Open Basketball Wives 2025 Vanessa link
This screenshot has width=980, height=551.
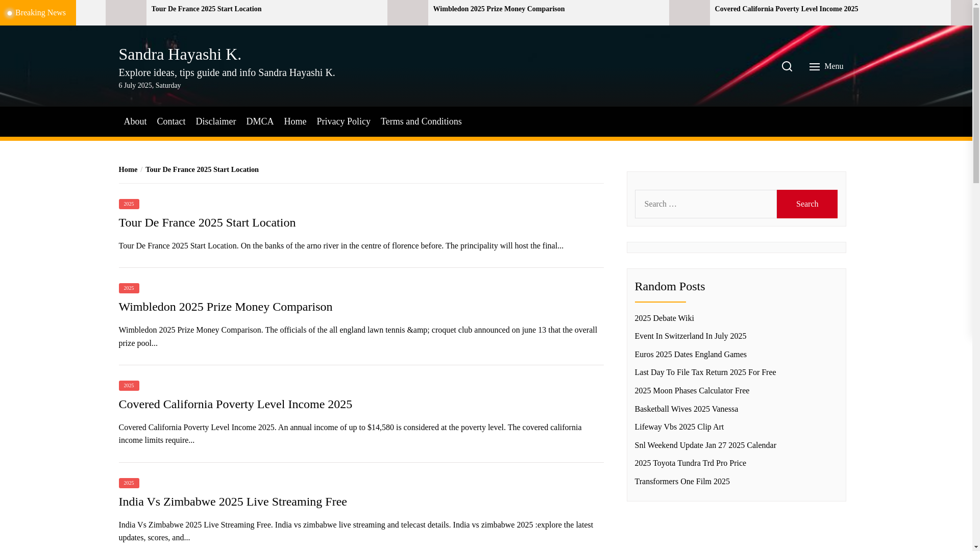coord(686,409)
